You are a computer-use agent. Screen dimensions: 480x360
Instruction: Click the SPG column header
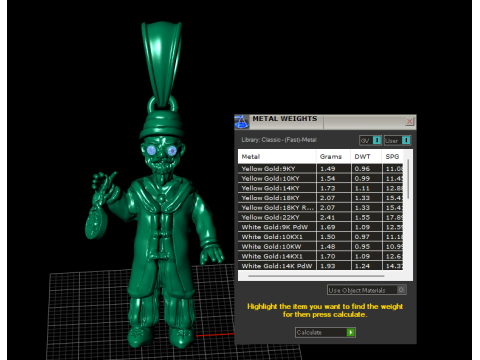point(392,156)
